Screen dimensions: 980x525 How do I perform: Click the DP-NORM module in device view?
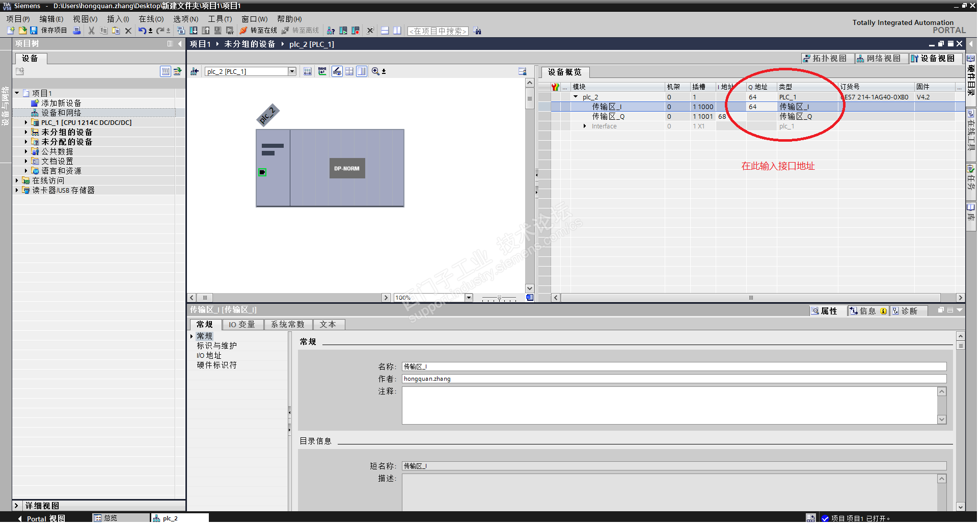coord(347,168)
